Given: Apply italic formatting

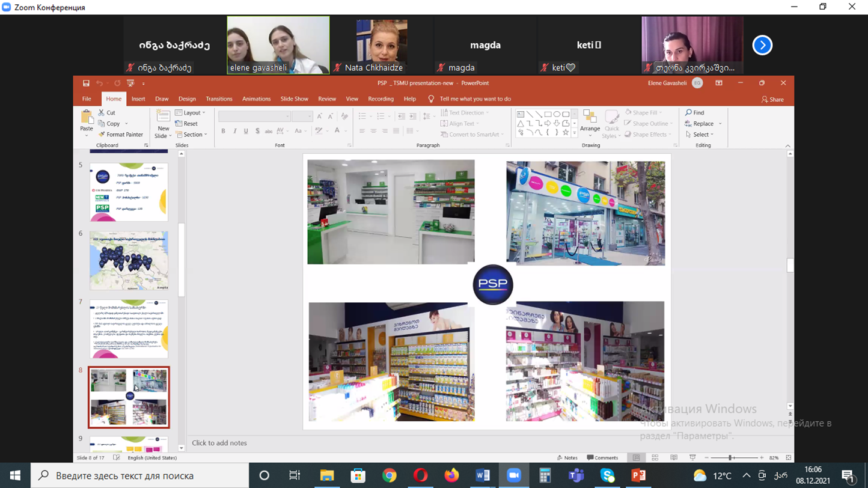Looking at the screenshot, I should (x=234, y=131).
